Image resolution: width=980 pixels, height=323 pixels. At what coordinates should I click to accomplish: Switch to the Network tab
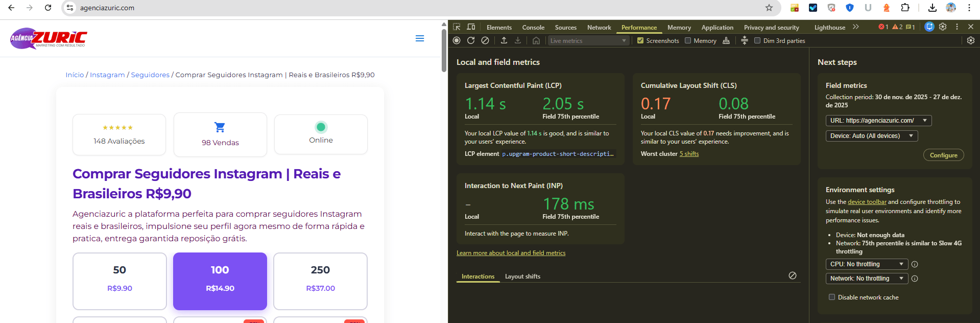tap(599, 27)
